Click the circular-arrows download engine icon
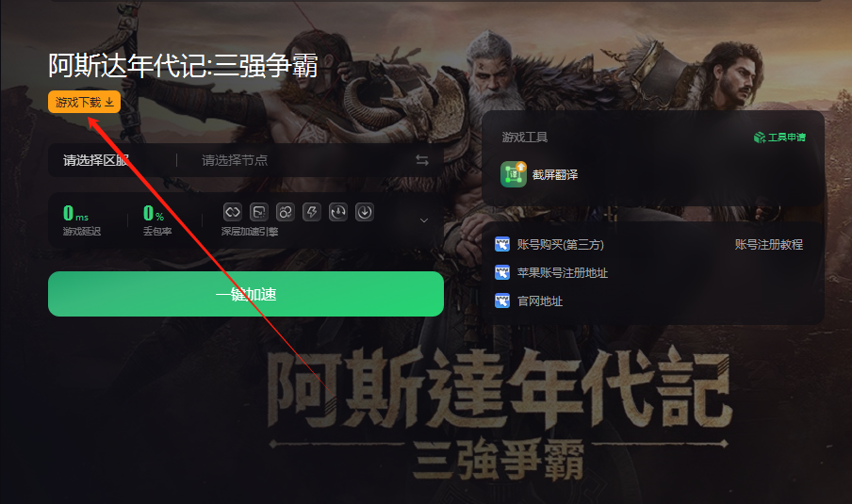 pos(338,212)
